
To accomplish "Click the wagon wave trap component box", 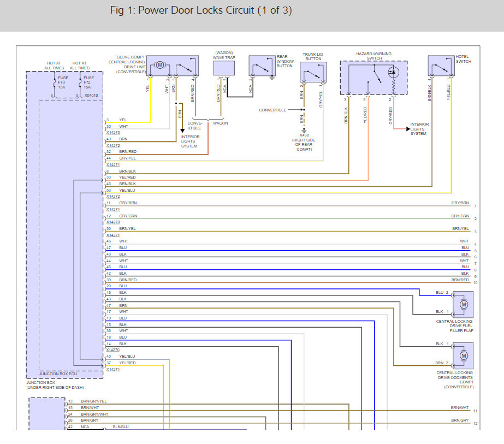I will [x=224, y=68].
